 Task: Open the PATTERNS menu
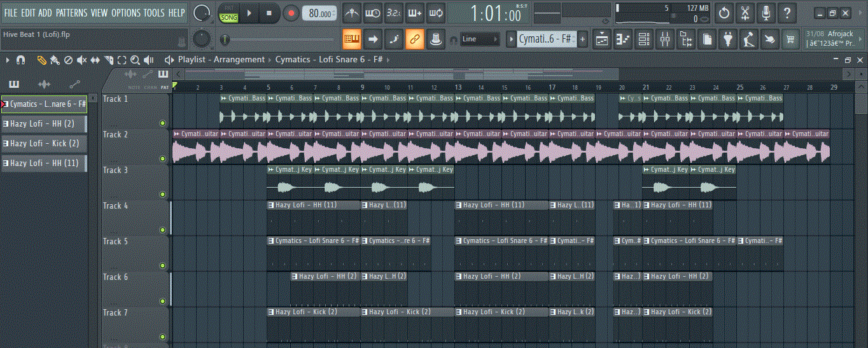(x=72, y=13)
